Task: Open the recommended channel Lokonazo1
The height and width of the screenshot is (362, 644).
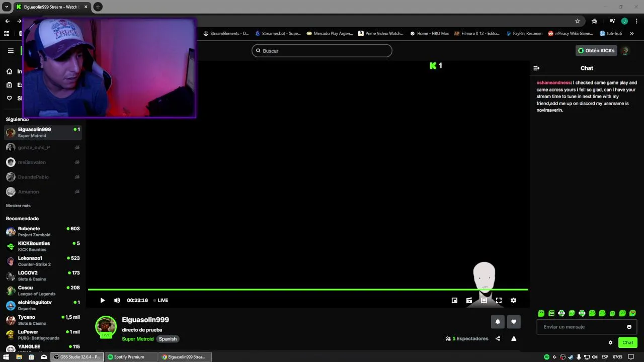Action: coord(43,261)
